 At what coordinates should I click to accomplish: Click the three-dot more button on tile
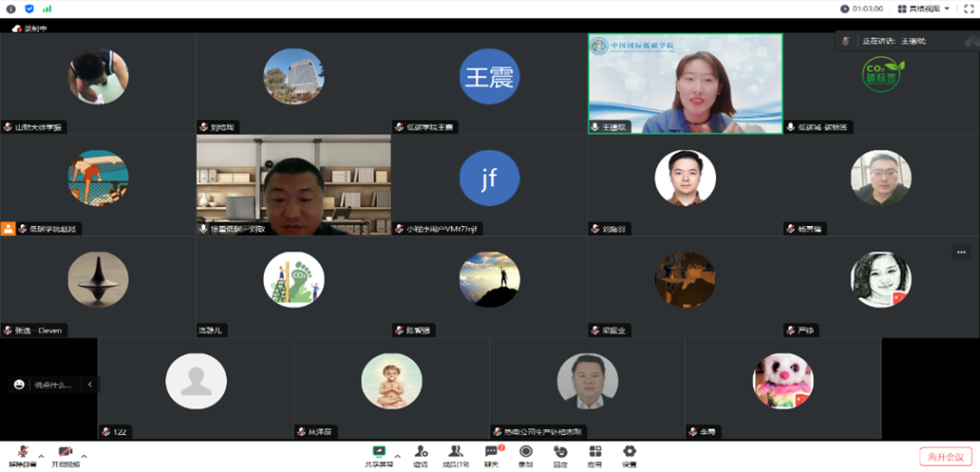(961, 252)
